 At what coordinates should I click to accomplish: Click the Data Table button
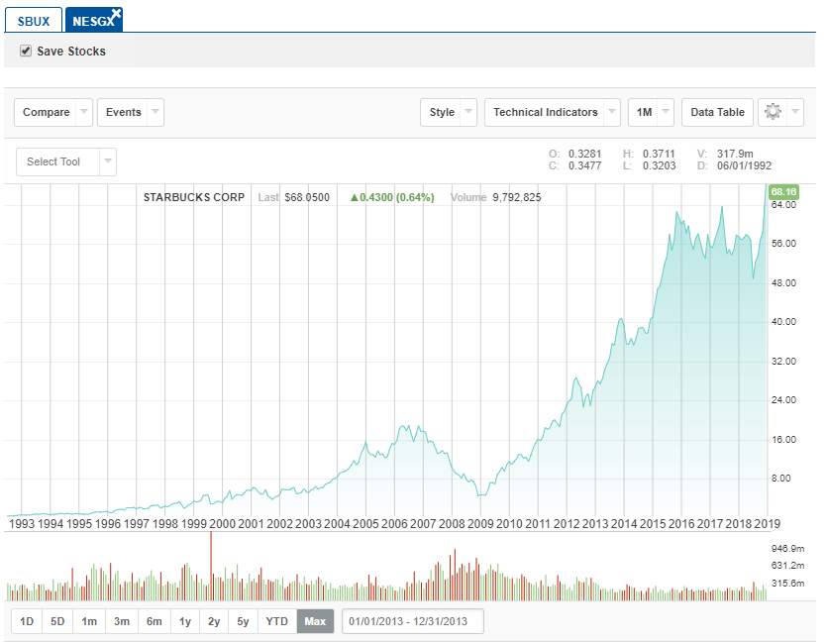coord(717,112)
